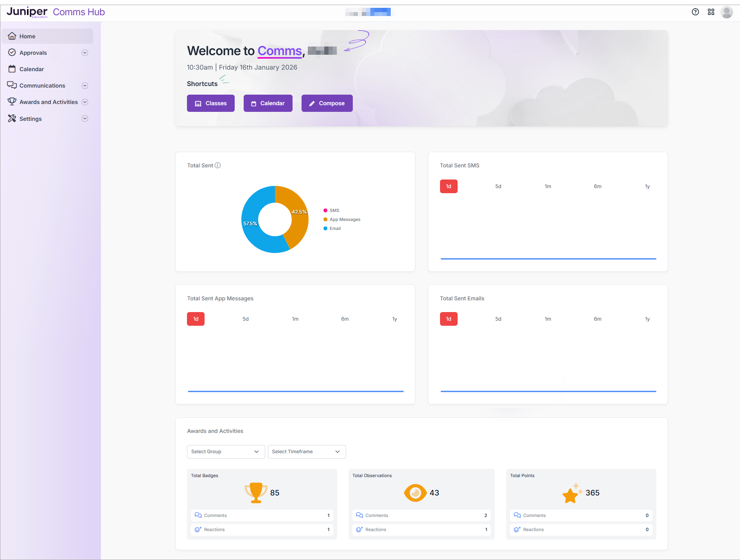This screenshot has width=740, height=560.
Task: Select 5d range for Total Sent SMS
Action: tap(498, 187)
